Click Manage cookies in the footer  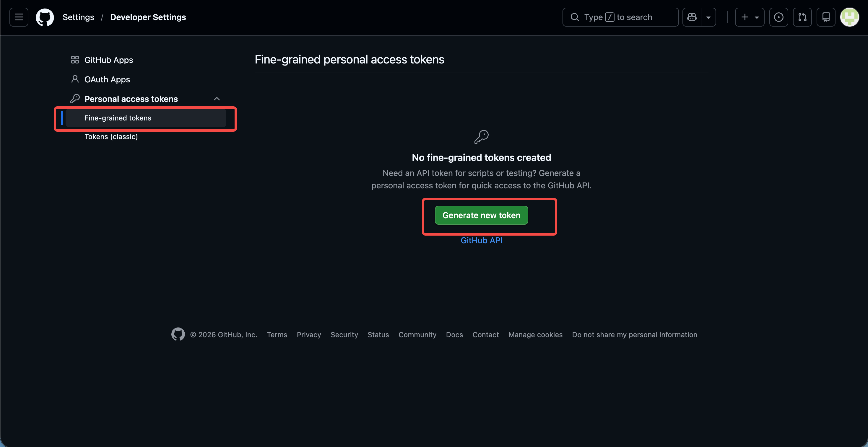(x=535, y=335)
